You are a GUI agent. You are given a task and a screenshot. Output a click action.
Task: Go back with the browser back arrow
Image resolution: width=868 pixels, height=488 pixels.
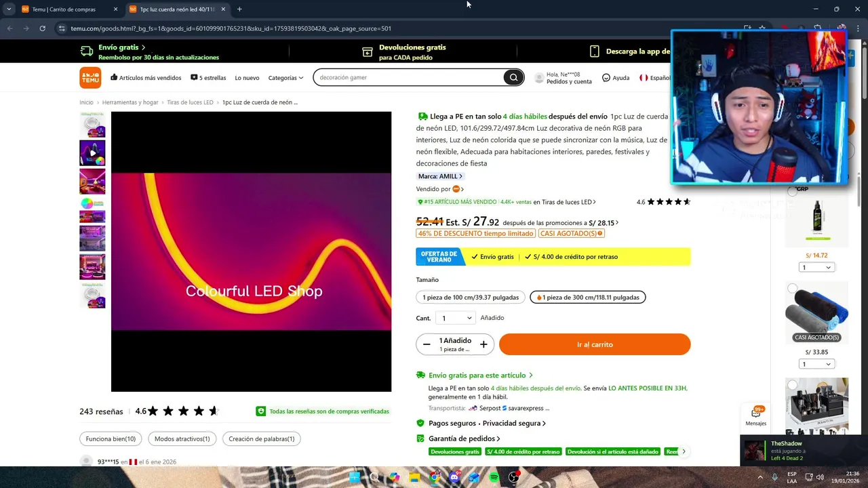click(x=9, y=28)
